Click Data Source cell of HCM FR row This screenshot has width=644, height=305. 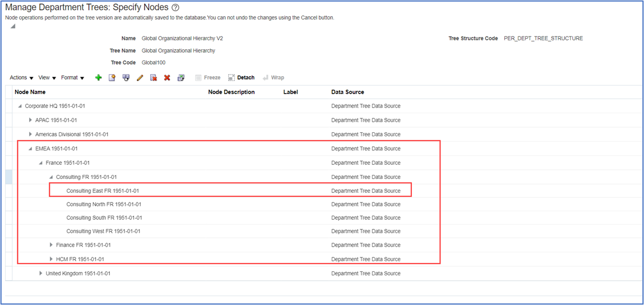click(365, 260)
